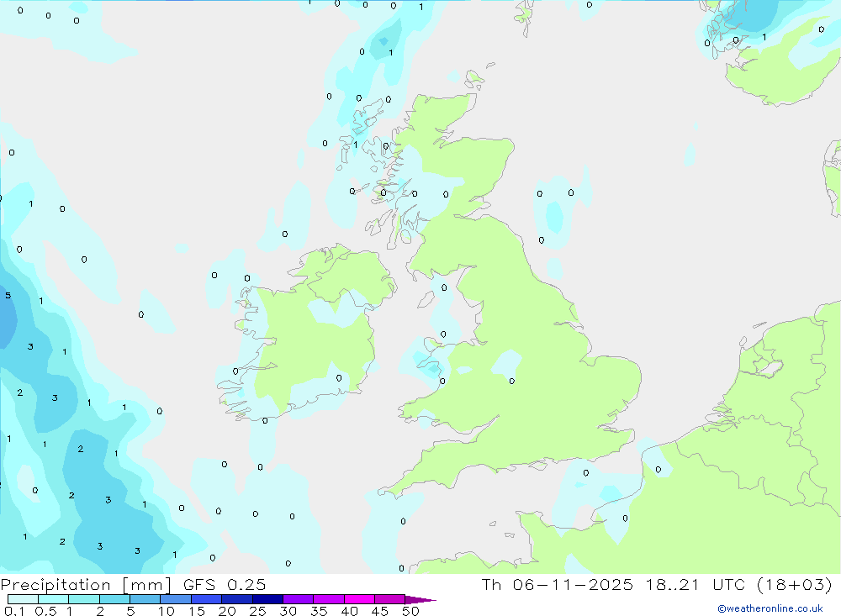Image resolution: width=841 pixels, height=616 pixels.
Task: Pick the 40–45 mm legend color swatch
Action: pyautogui.click(x=359, y=599)
